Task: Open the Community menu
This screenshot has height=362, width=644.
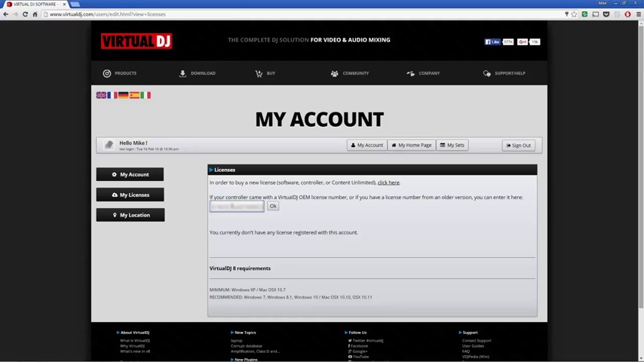Action: [x=350, y=73]
